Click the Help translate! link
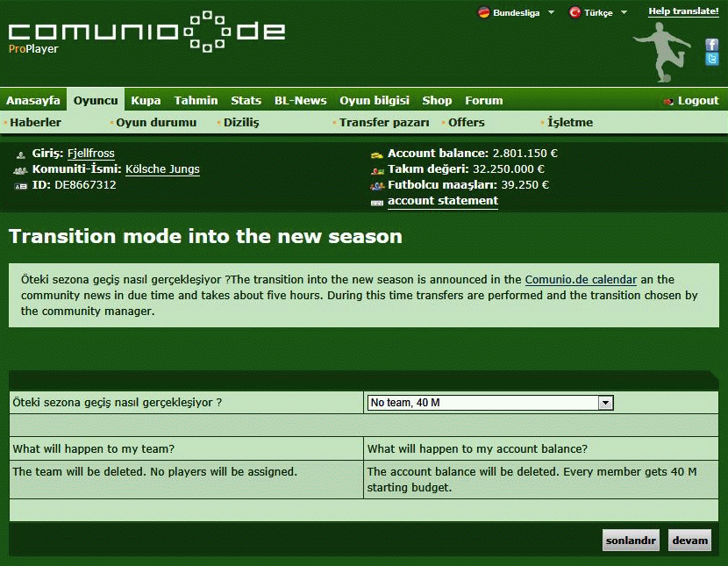The height and width of the screenshot is (566, 728). pyautogui.click(x=683, y=11)
